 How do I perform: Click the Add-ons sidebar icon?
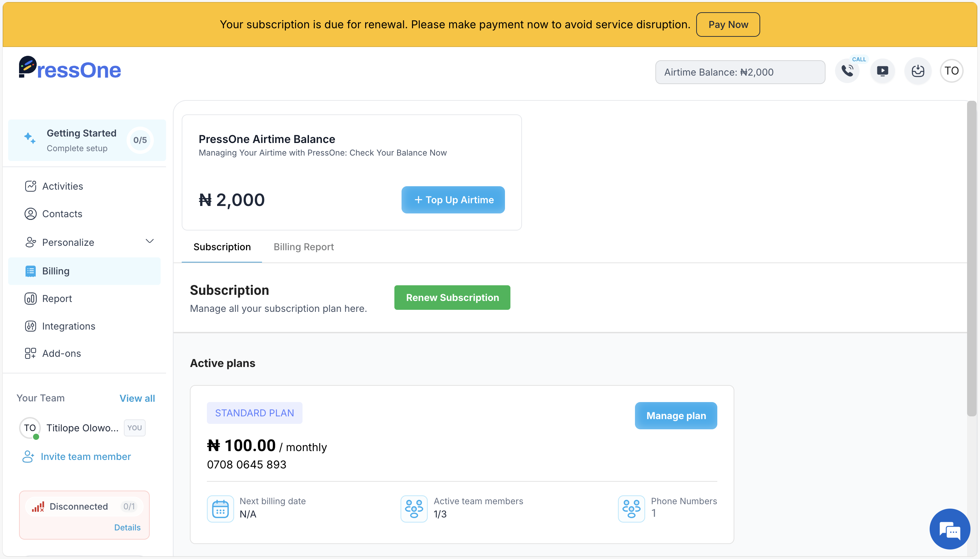tap(30, 353)
